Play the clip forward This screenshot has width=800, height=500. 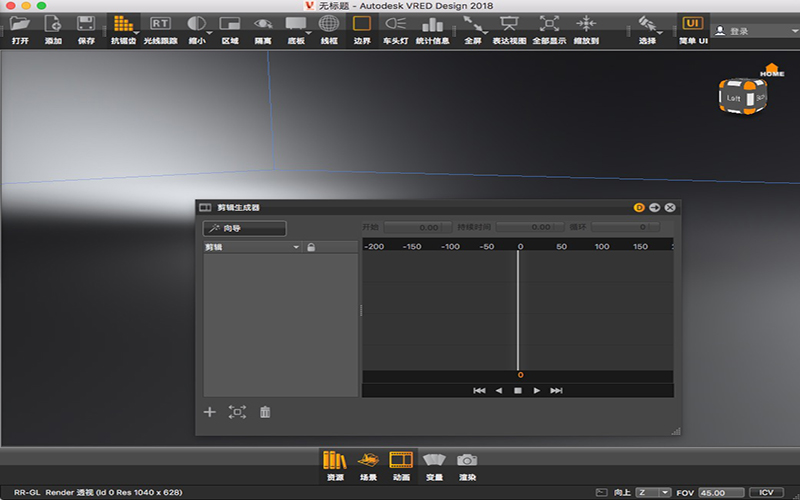pyautogui.click(x=537, y=390)
